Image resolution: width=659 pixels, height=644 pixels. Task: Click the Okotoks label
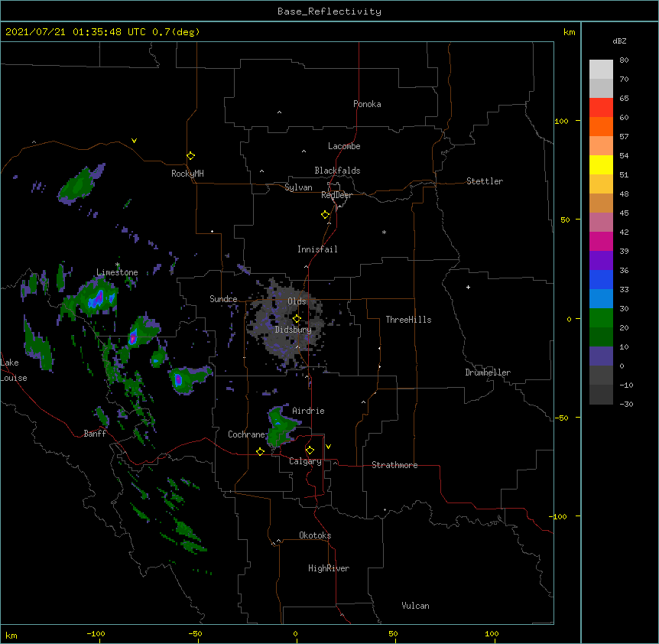point(315,535)
